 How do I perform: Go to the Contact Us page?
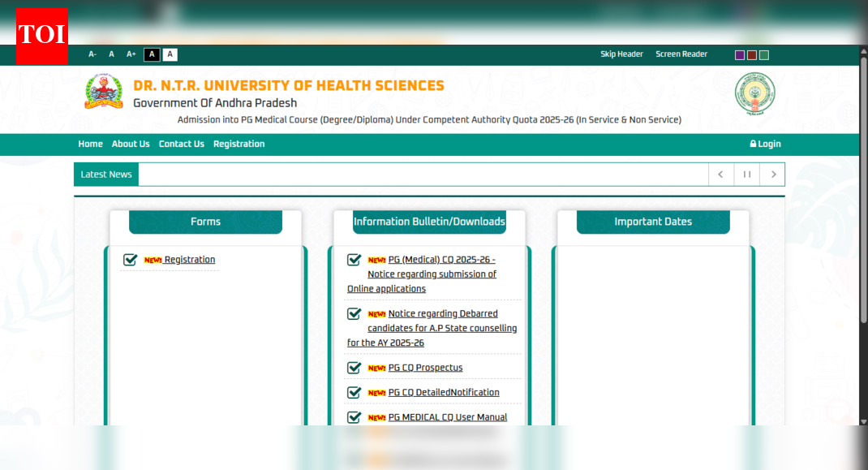tap(181, 144)
